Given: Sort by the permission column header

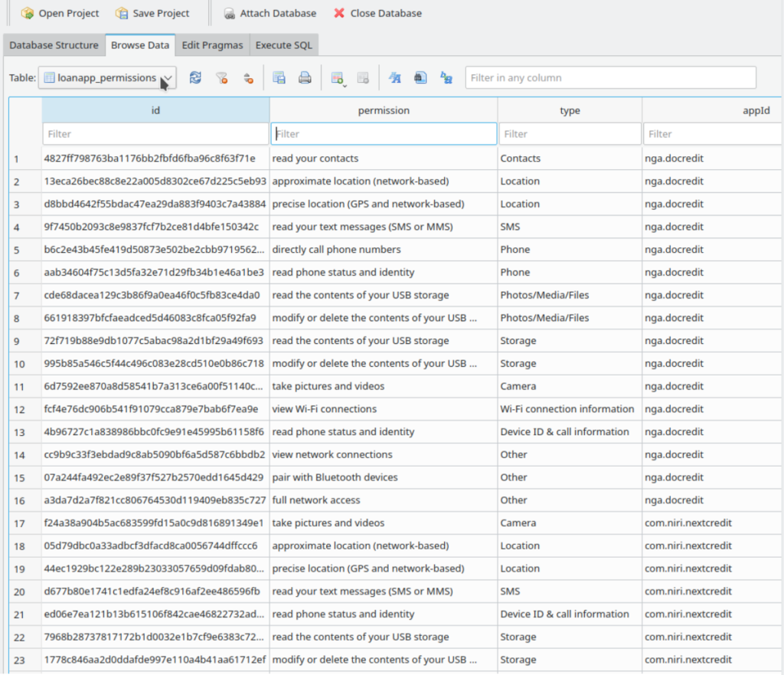Looking at the screenshot, I should 384,110.
